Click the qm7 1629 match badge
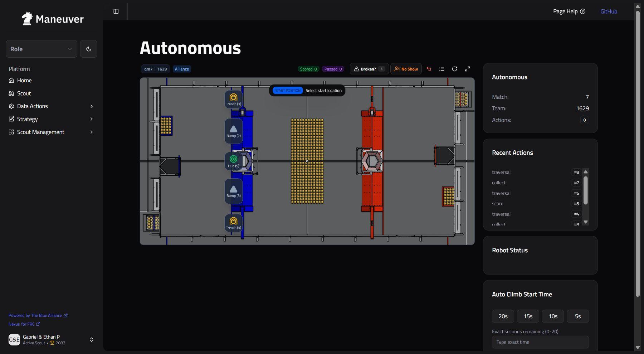Viewport: 644px width, 354px height. pyautogui.click(x=155, y=69)
